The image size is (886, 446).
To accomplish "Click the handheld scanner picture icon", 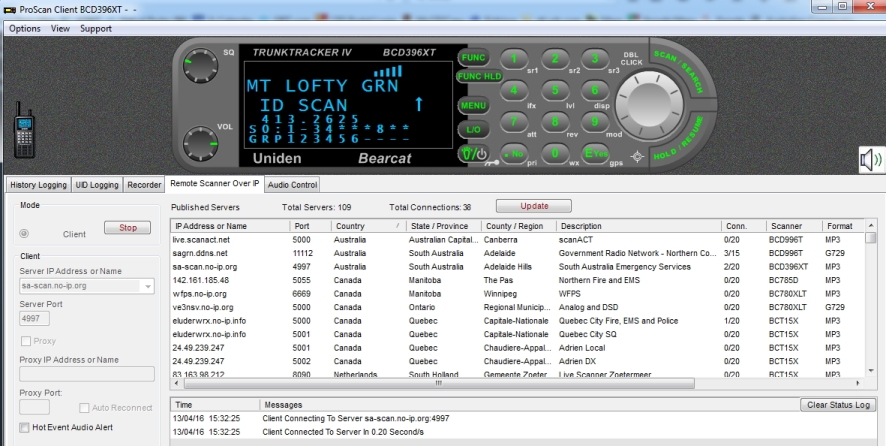I will pyautogui.click(x=24, y=130).
